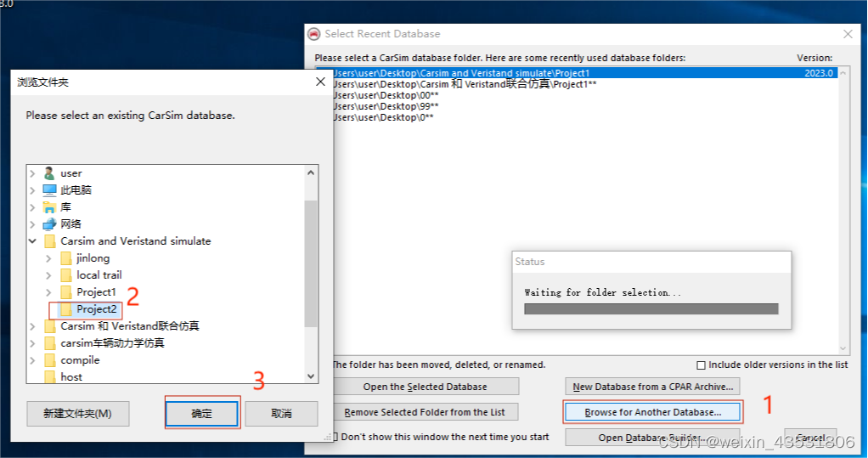The height and width of the screenshot is (458, 868).
Task: Click folder tree scroll down arrow
Action: click(x=311, y=376)
